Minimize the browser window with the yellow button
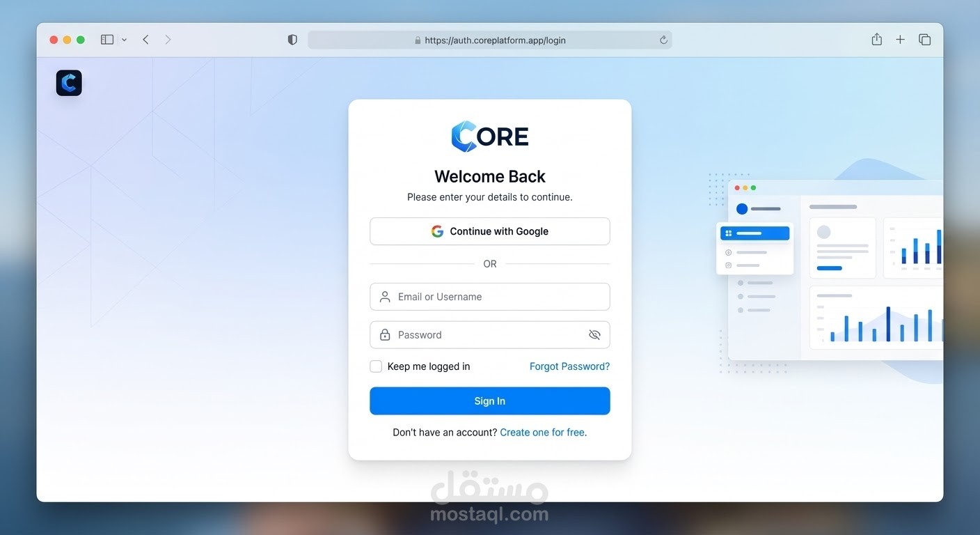 click(x=67, y=40)
